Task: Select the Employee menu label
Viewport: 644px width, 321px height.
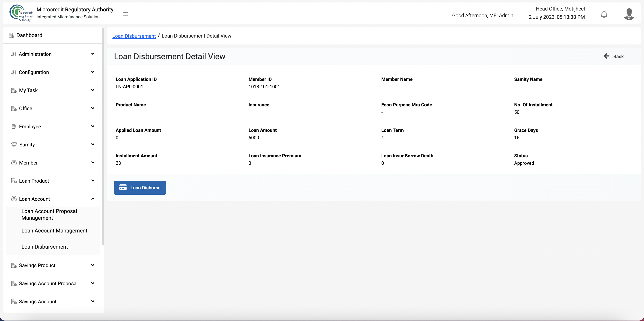Action: [x=30, y=127]
